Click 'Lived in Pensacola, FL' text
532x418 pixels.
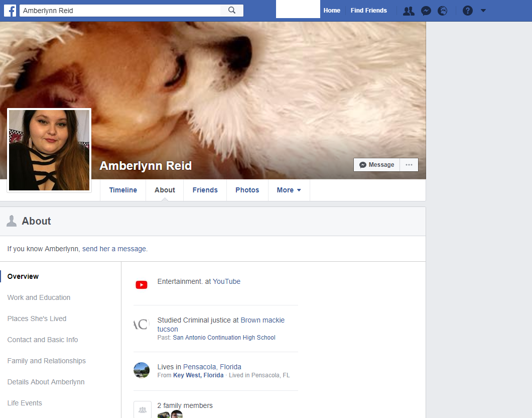tap(259, 375)
